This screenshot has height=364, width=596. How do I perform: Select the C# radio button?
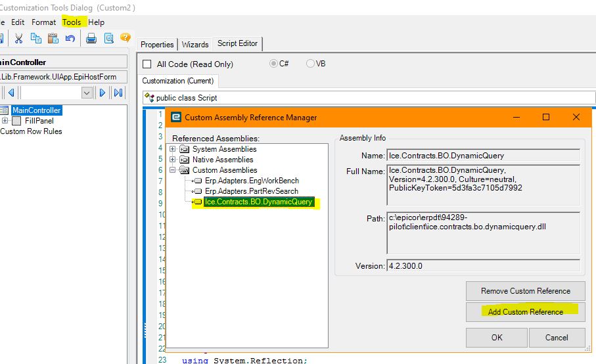[273, 64]
